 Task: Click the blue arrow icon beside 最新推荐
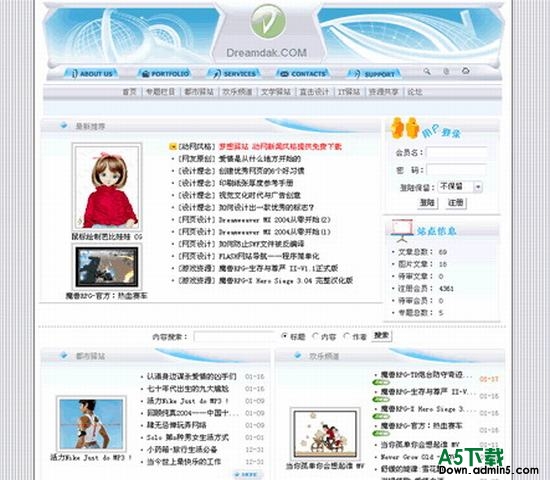(64, 125)
